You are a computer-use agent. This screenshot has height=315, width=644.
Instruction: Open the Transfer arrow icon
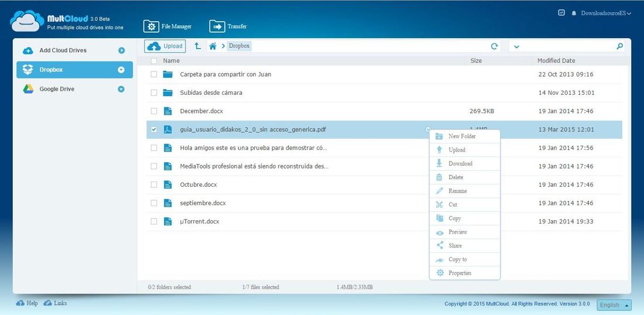tap(217, 26)
